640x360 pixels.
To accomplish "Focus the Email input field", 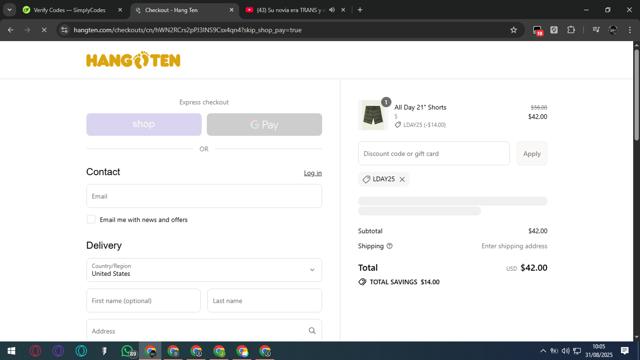I will [x=204, y=196].
